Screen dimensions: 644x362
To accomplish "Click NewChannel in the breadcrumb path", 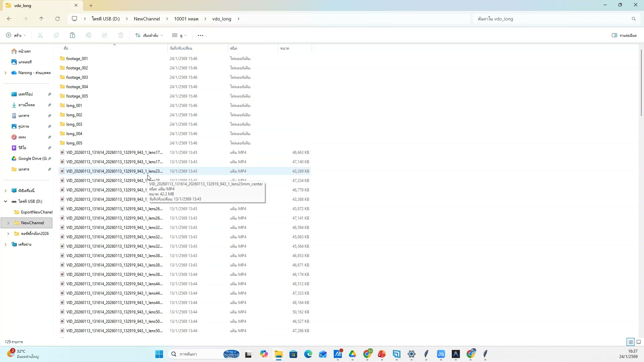I will [x=147, y=19].
